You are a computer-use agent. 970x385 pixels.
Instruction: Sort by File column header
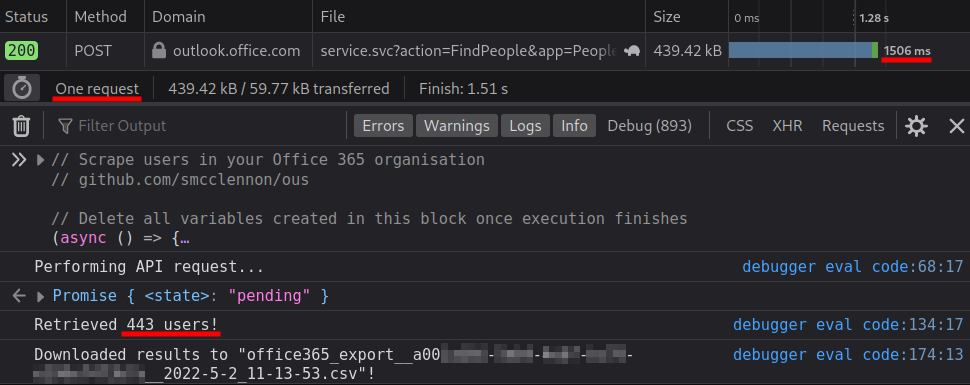(479, 17)
